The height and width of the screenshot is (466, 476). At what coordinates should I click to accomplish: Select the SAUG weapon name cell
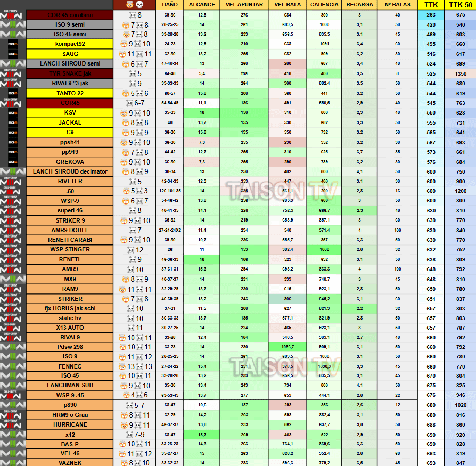pyautogui.click(x=69, y=54)
